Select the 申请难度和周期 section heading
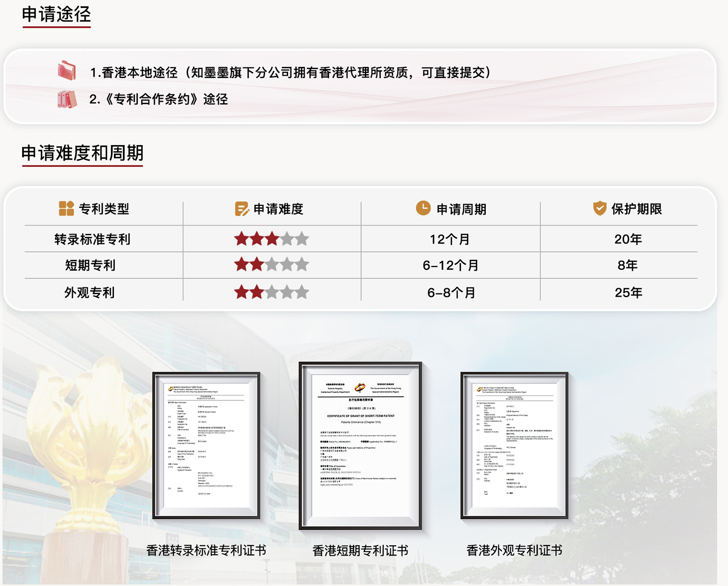 coord(82,153)
